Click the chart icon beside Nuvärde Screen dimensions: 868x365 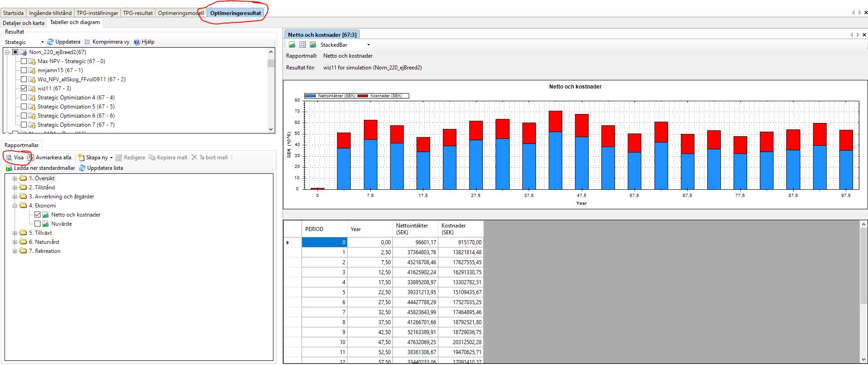pyautogui.click(x=45, y=224)
